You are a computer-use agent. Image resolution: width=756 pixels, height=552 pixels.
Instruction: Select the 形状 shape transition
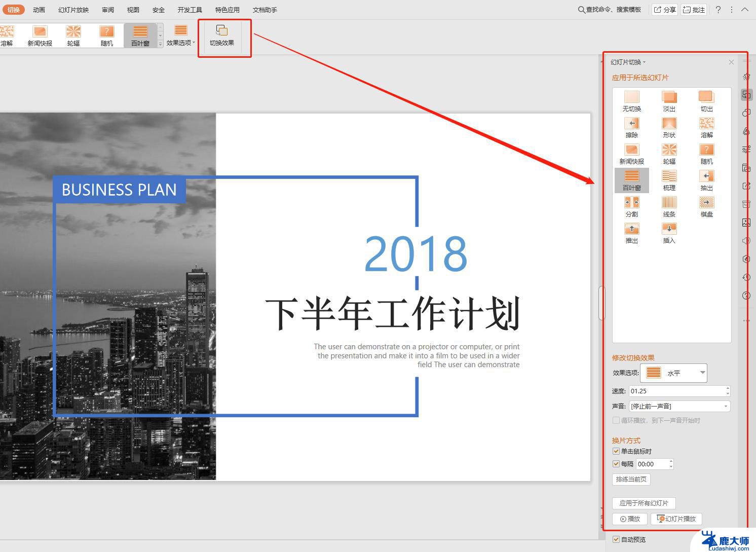[669, 128]
